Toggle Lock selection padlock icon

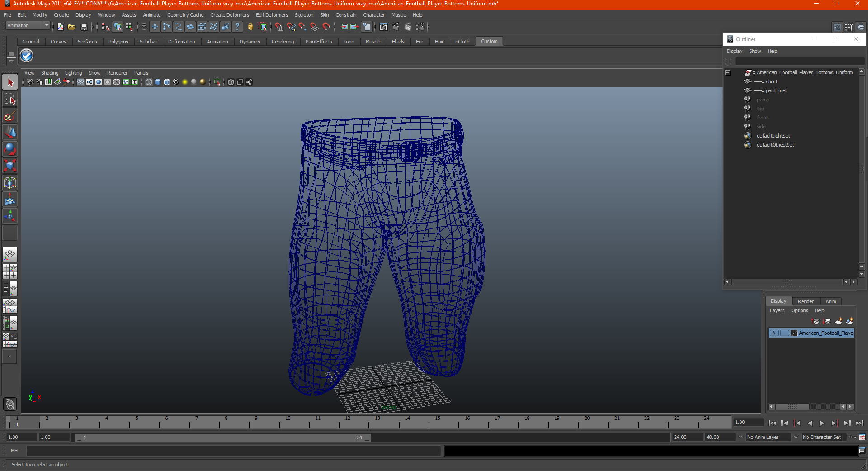250,27
